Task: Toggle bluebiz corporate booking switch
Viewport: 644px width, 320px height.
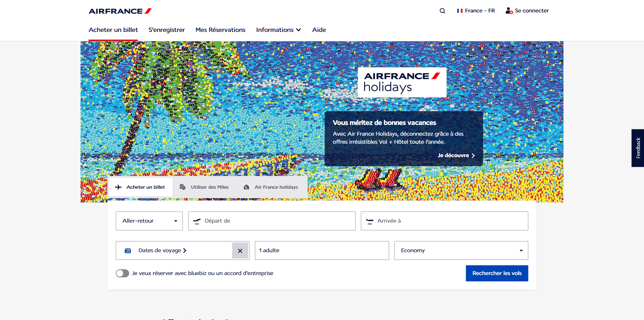Action: point(122,273)
